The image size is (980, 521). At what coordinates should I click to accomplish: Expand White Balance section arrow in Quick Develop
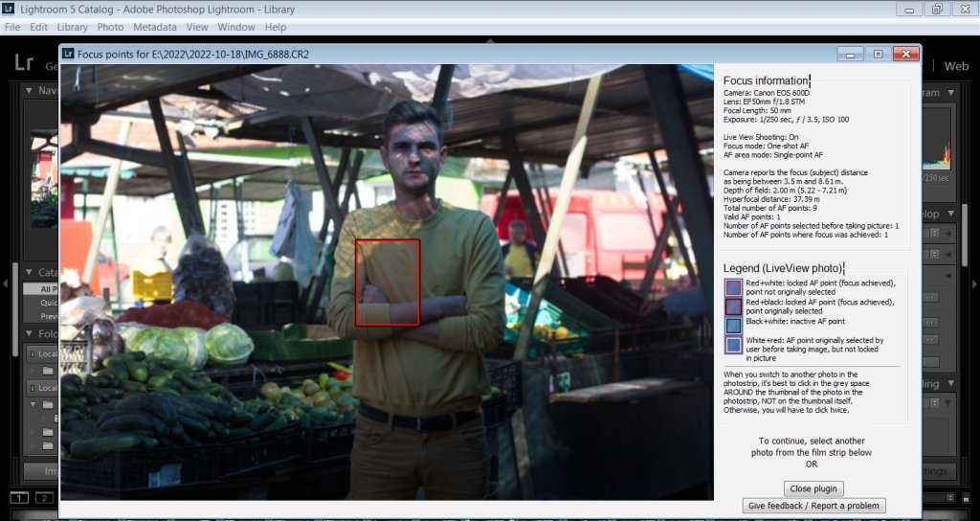pyautogui.click(x=950, y=255)
